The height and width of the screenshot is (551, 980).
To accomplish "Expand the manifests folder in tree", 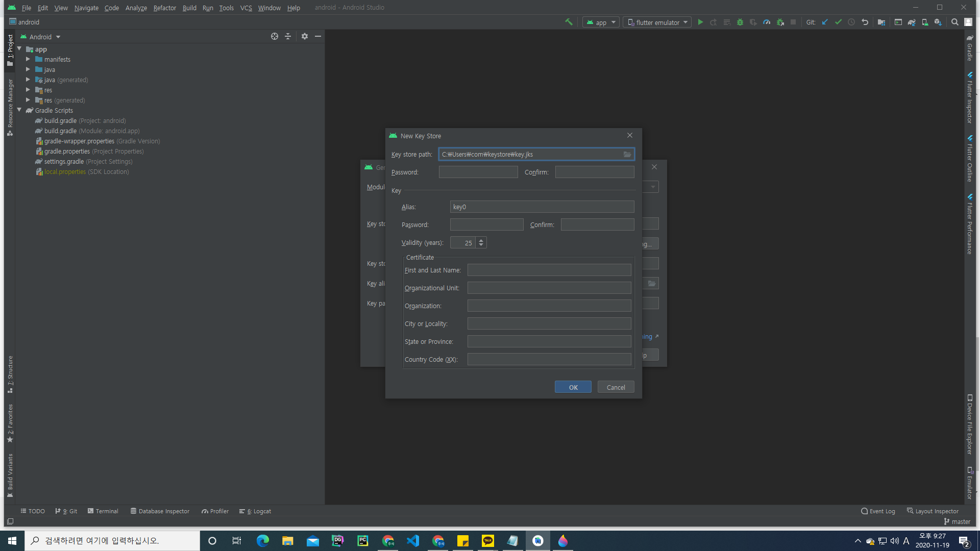I will 28,59.
